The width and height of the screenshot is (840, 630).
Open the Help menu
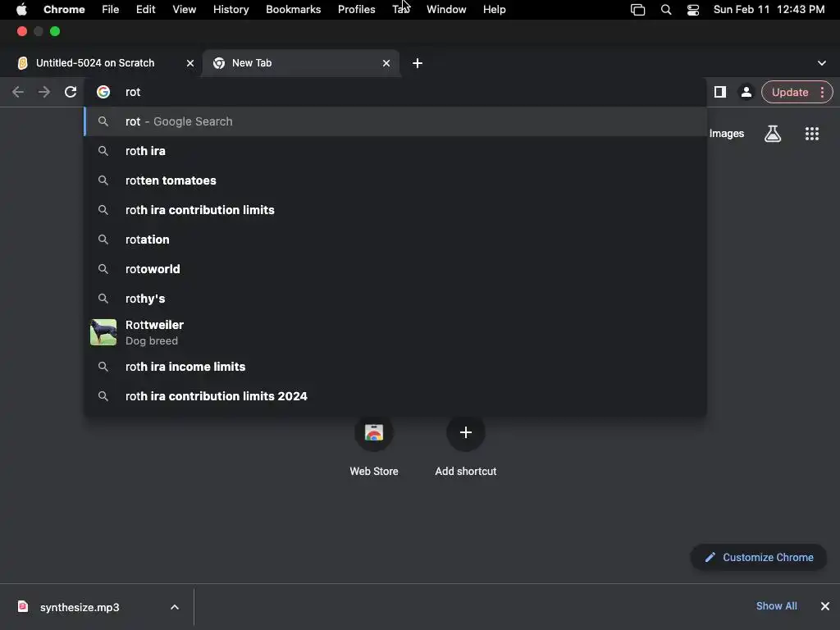coord(494,10)
